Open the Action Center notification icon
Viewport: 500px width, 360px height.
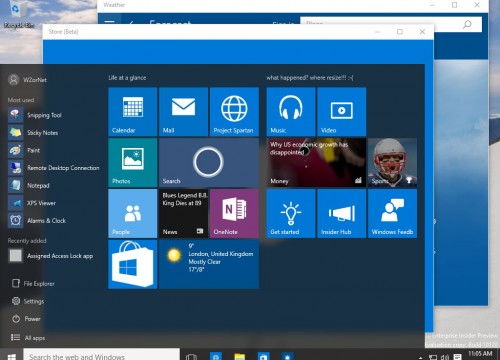458,357
